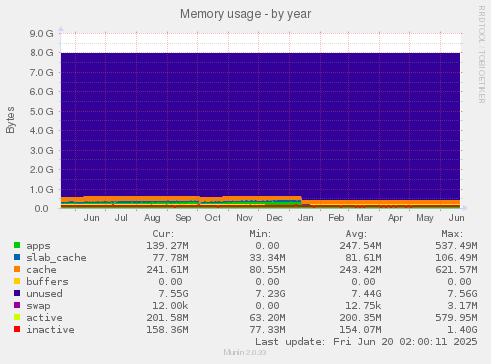This screenshot has height=364, width=491.
Task: Click the 'swap' legend label
Action: [38, 306]
